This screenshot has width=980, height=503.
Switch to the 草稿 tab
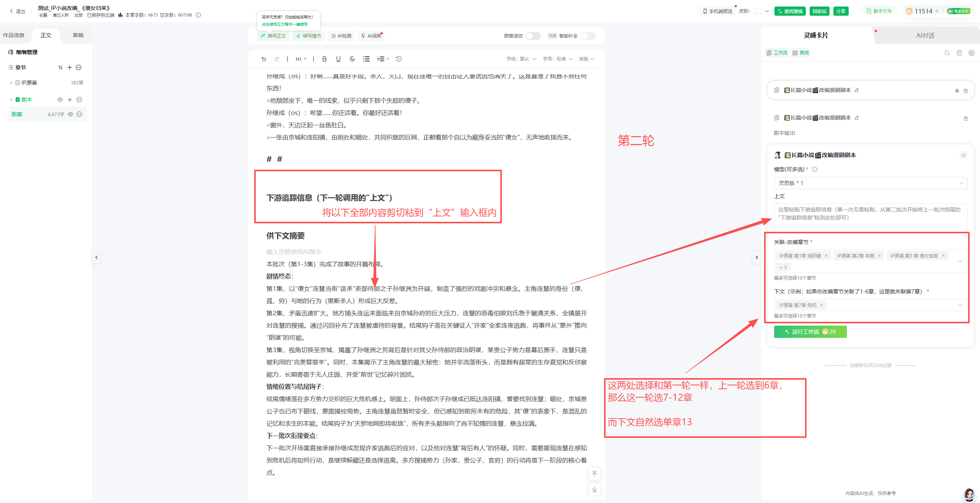pyautogui.click(x=78, y=35)
